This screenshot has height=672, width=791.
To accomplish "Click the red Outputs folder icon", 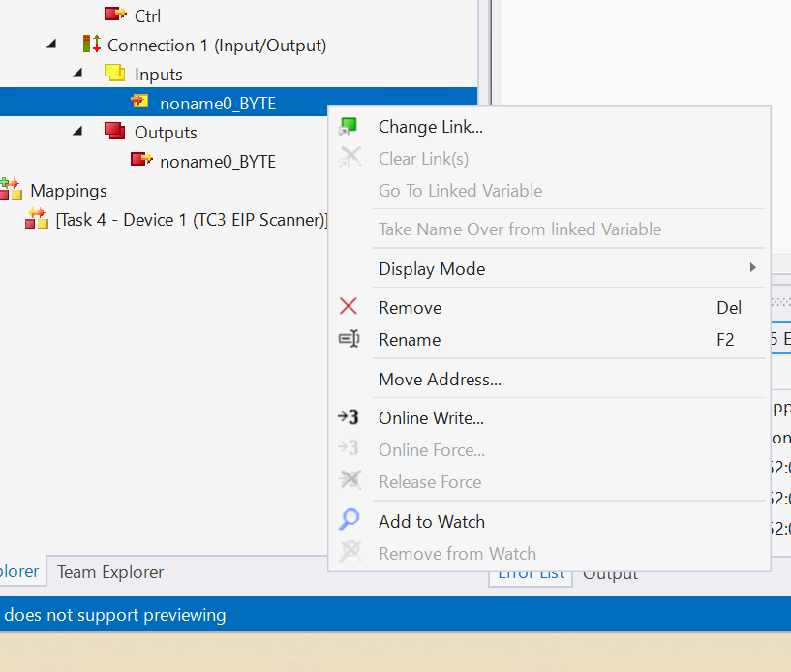I will (x=115, y=132).
